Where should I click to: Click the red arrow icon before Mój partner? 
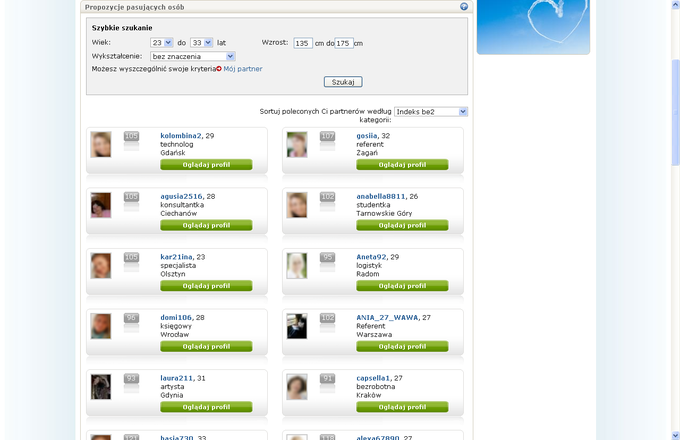point(219,68)
